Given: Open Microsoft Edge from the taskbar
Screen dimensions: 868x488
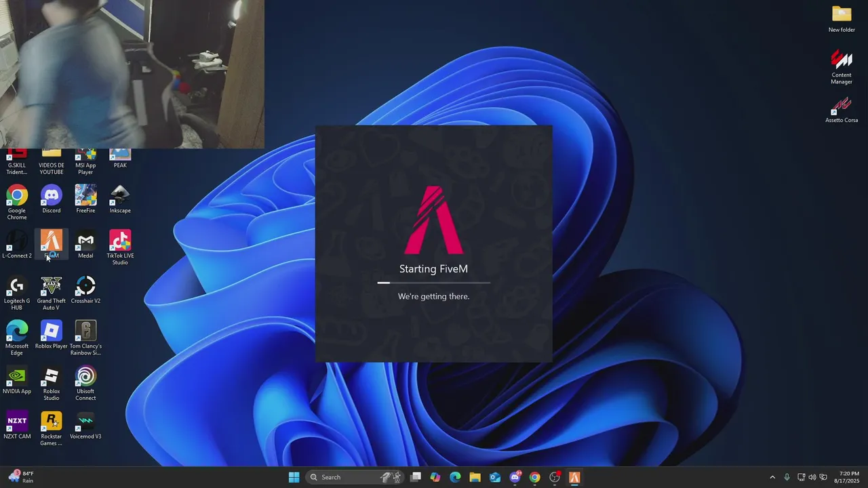Looking at the screenshot, I should tap(455, 477).
